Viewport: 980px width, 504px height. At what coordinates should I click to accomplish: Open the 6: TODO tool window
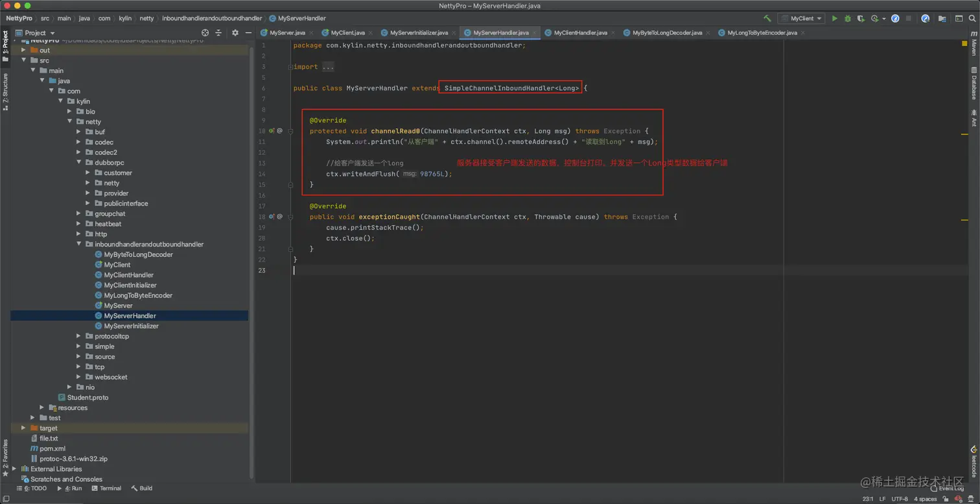click(x=32, y=488)
